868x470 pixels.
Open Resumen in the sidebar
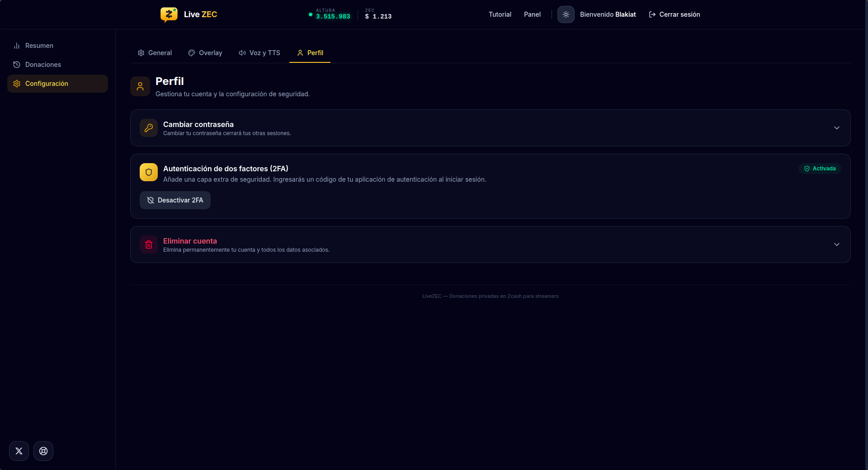(x=57, y=46)
